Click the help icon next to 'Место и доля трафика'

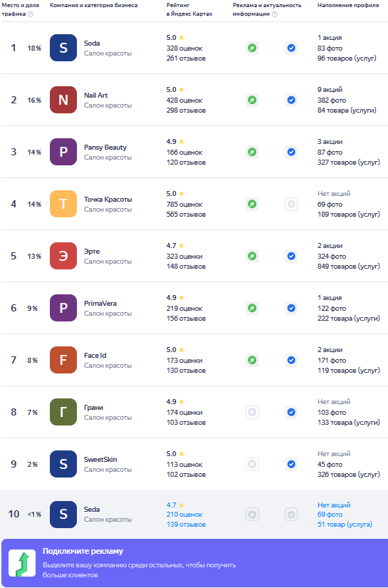pyautogui.click(x=31, y=14)
